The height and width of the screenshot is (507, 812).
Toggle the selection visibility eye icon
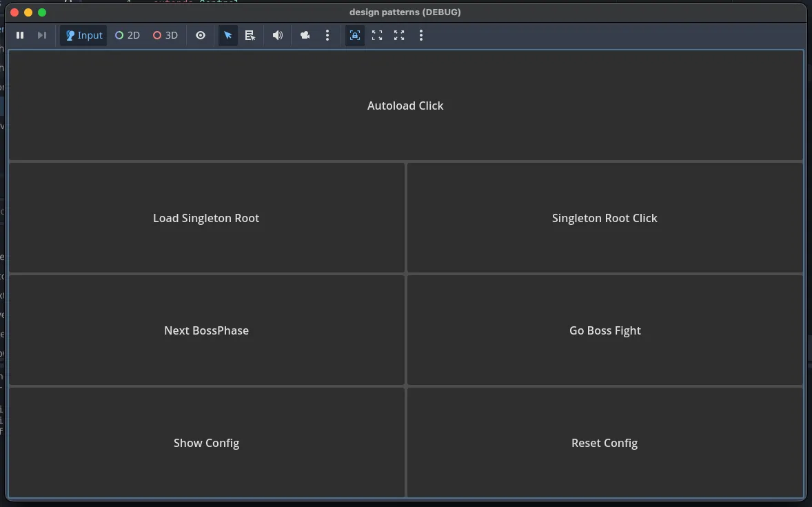pyautogui.click(x=200, y=35)
